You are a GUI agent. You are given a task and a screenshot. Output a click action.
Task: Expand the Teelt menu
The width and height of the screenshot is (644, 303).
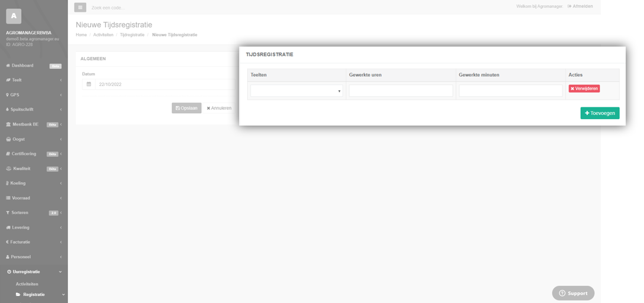tap(34, 80)
